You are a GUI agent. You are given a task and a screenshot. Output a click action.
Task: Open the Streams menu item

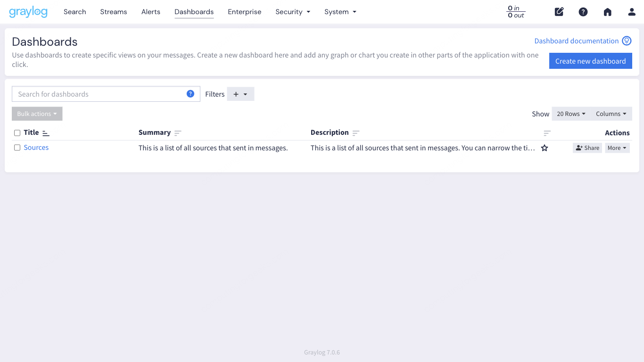pos(114,12)
